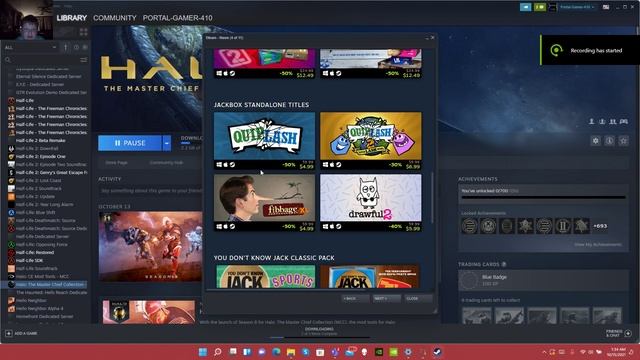Open the Store Page link for Halo

point(116,162)
